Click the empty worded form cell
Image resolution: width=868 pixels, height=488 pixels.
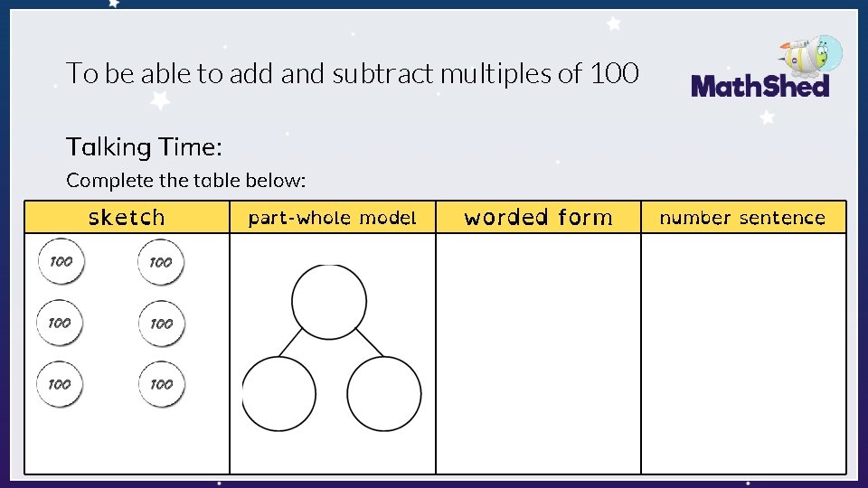pyautogui.click(x=539, y=353)
